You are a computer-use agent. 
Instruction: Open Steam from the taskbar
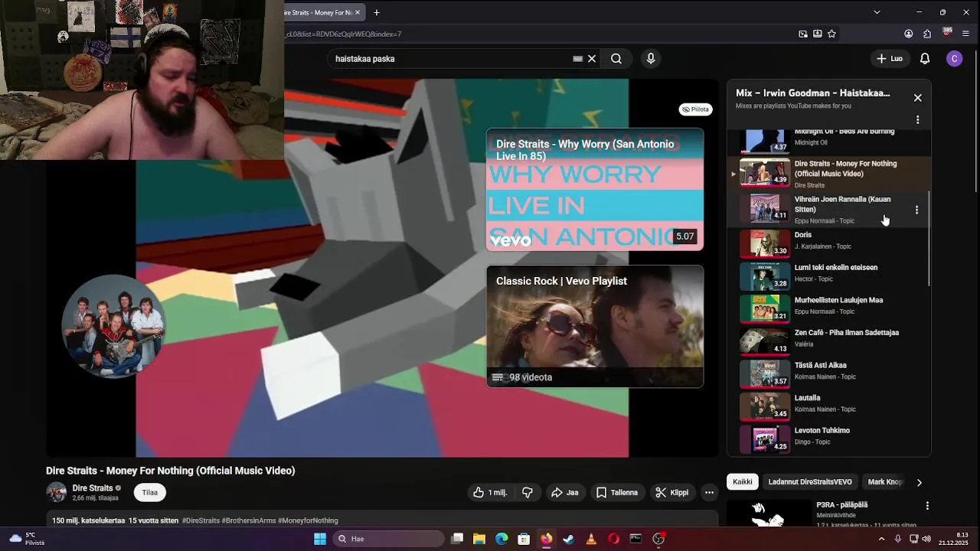coord(569,539)
